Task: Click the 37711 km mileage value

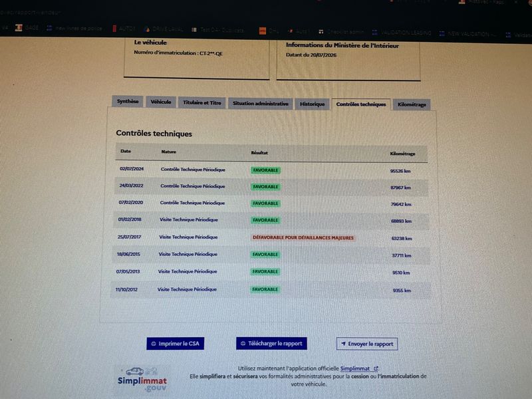Action: coord(402,255)
